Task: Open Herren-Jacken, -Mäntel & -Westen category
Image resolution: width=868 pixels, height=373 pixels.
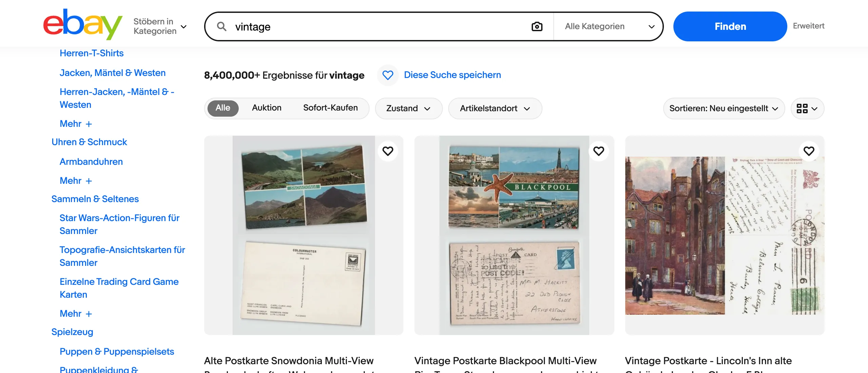Action: tap(117, 98)
